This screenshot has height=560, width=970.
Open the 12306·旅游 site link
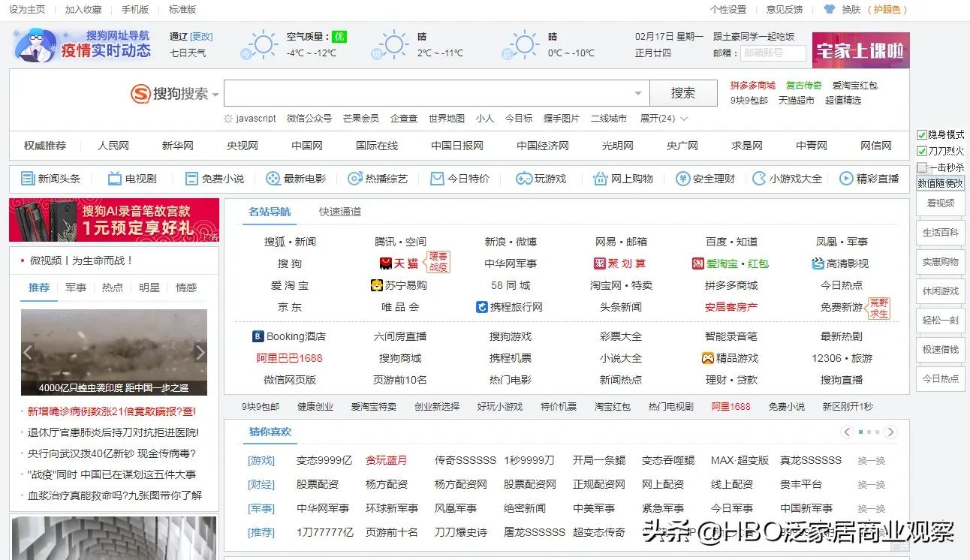coord(842,358)
